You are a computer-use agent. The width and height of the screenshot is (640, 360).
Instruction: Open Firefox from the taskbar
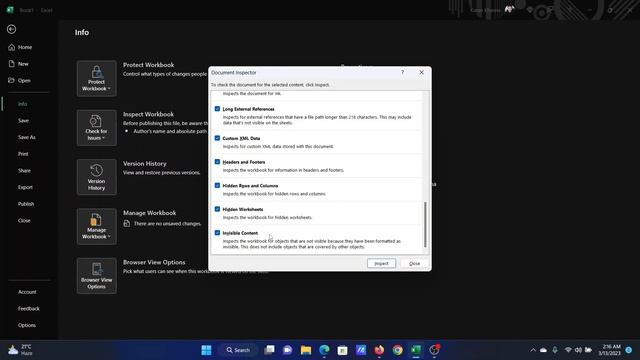point(379,350)
